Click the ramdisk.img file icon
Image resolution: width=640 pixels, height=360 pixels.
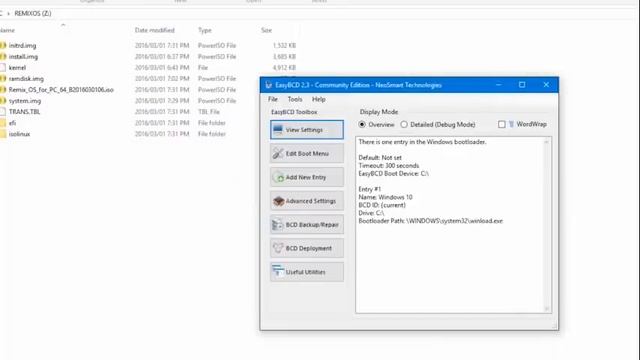tap(3, 78)
